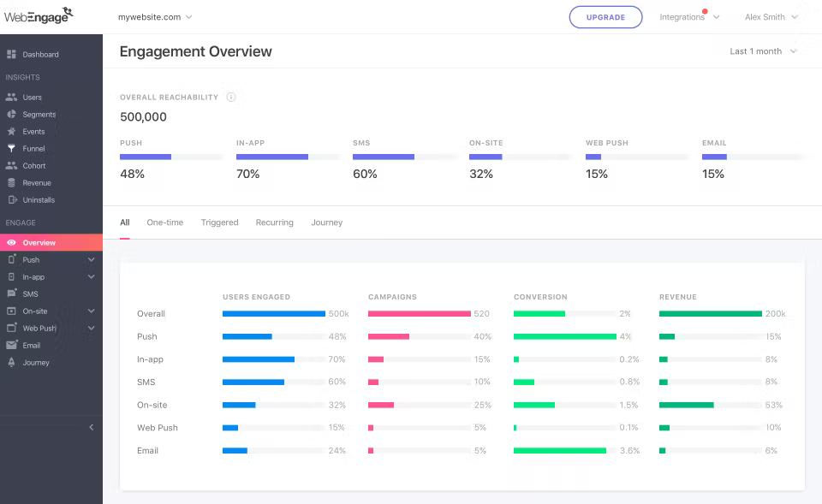Click the Uninstalls exit icon
This screenshot has width=822, height=504.
click(x=13, y=199)
